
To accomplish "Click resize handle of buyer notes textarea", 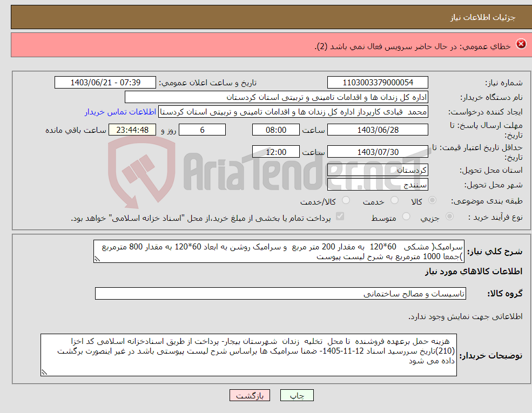I will pos(44,373).
